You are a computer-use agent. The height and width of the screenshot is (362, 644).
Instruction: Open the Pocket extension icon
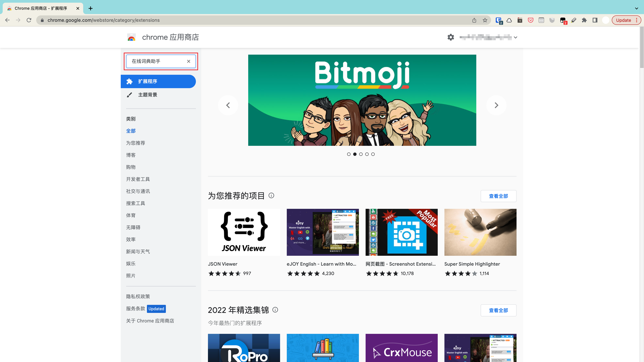click(x=530, y=20)
